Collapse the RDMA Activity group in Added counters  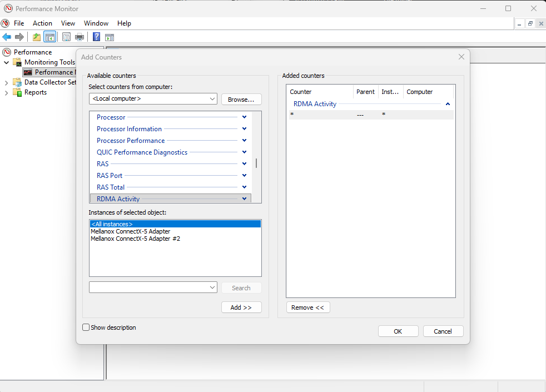(x=448, y=104)
